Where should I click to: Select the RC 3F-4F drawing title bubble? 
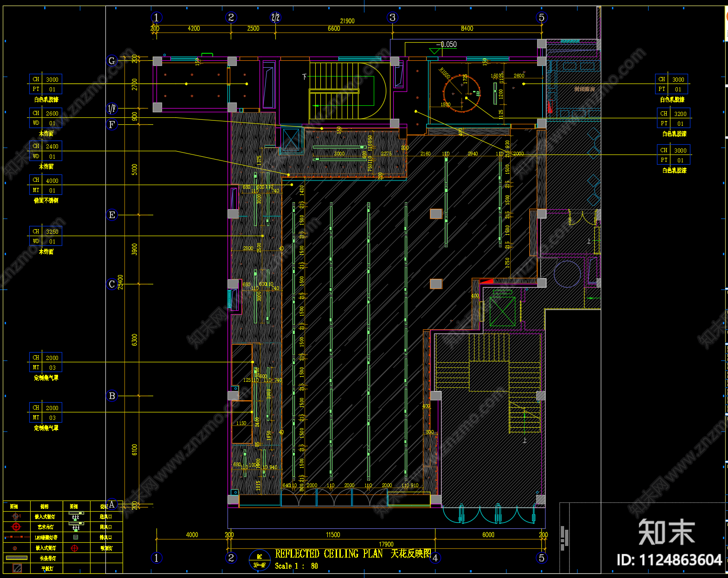[260, 560]
